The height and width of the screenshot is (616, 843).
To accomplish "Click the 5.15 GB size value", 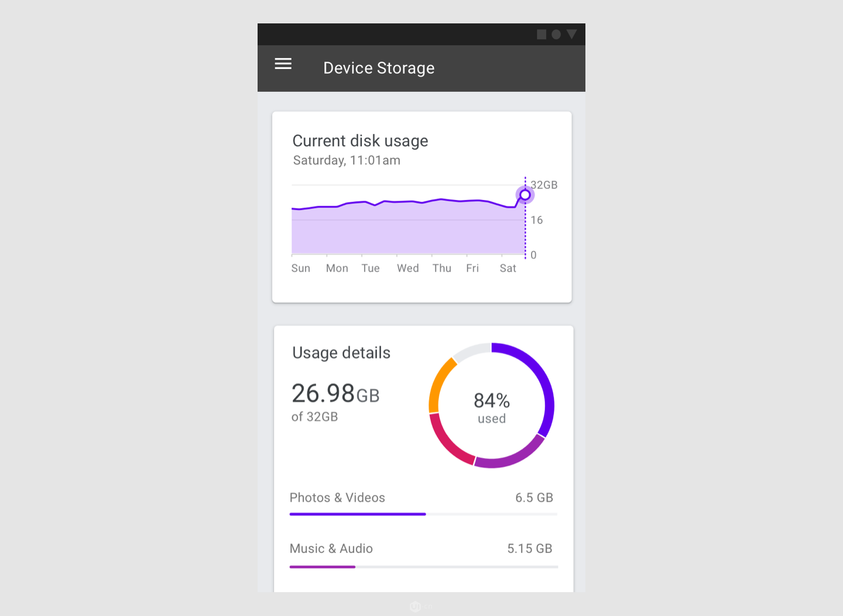I will pyautogui.click(x=530, y=549).
